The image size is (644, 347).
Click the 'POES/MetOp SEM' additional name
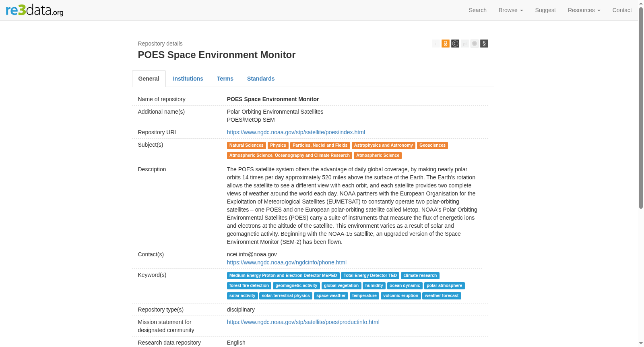(x=251, y=120)
